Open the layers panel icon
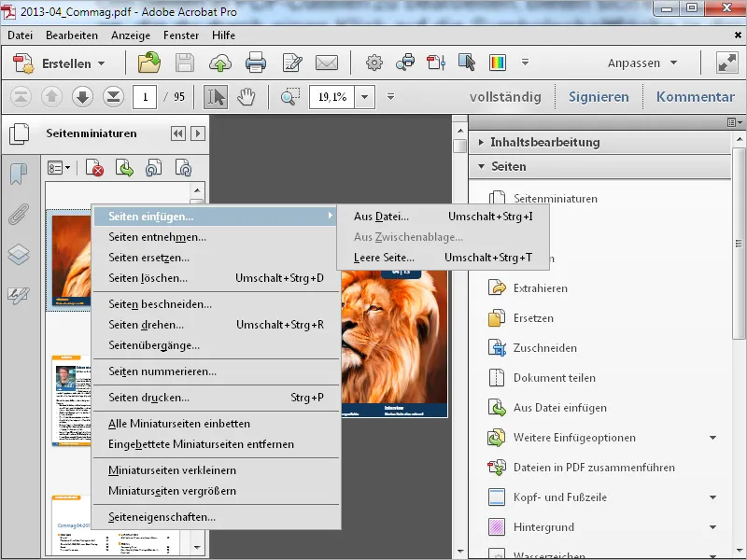This screenshot has width=747, height=560. coord(19,254)
